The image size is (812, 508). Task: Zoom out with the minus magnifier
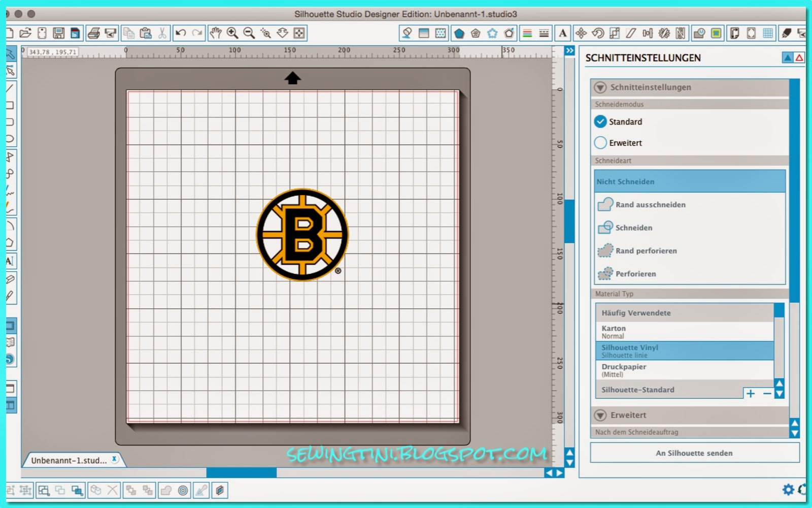249,34
